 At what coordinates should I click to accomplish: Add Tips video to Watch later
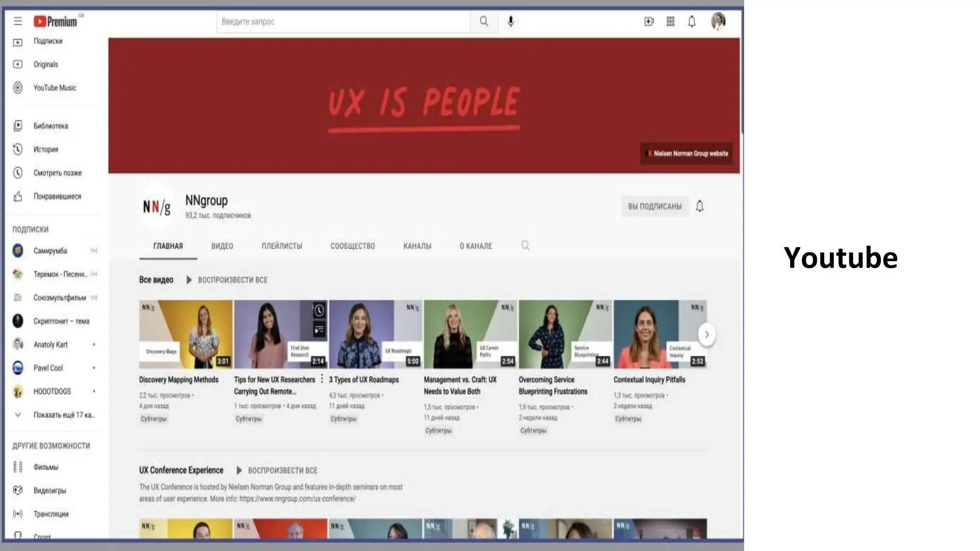pyautogui.click(x=319, y=311)
